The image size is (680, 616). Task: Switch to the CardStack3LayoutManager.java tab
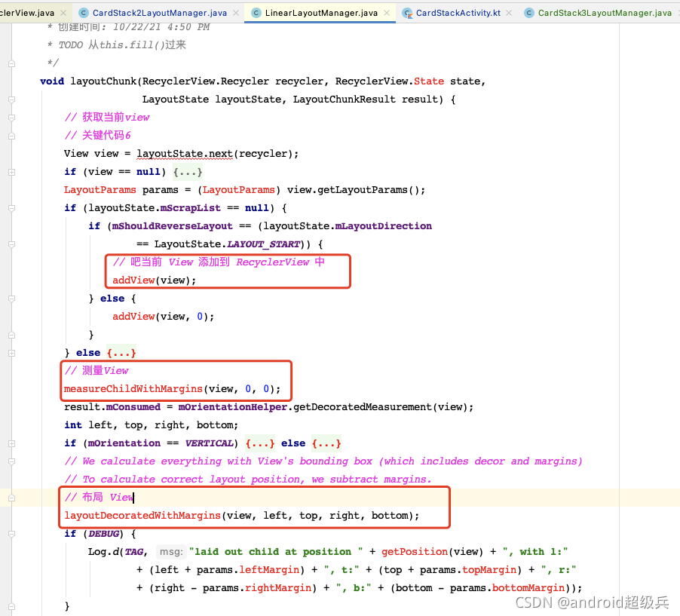point(605,13)
